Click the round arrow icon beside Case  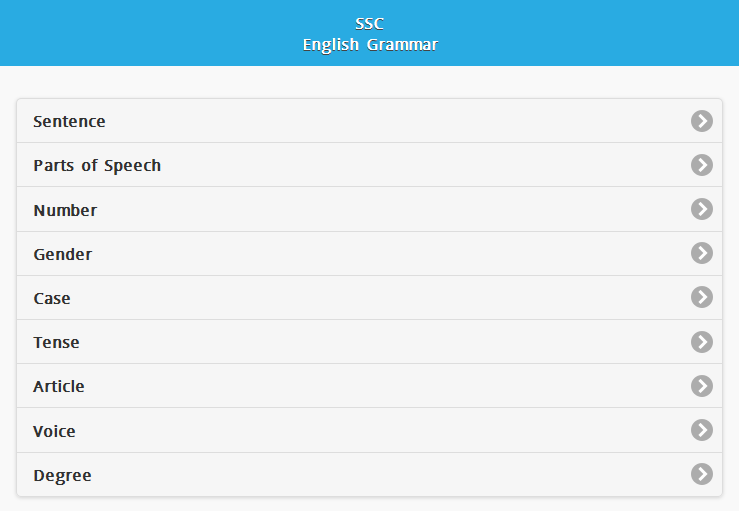(x=702, y=298)
